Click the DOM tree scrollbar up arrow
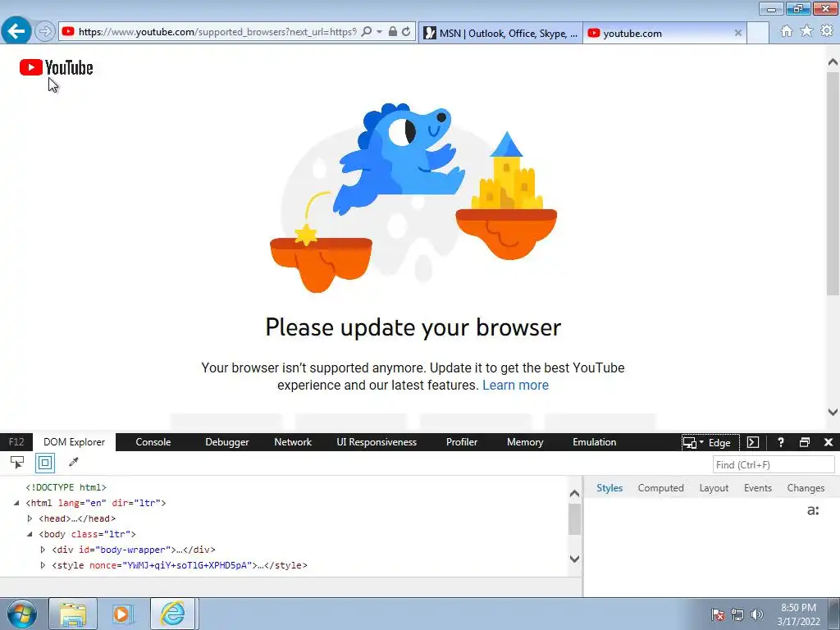 (574, 493)
